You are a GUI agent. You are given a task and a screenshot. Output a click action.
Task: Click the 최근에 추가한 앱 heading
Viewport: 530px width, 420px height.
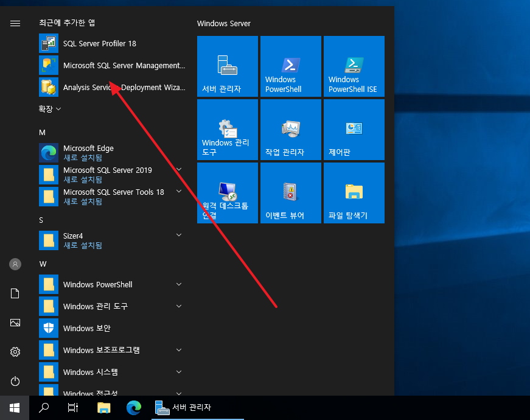[x=67, y=23]
